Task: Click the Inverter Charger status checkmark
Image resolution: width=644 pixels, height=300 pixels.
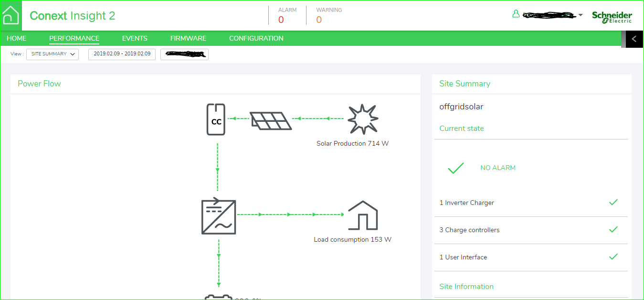Action: coord(613,202)
